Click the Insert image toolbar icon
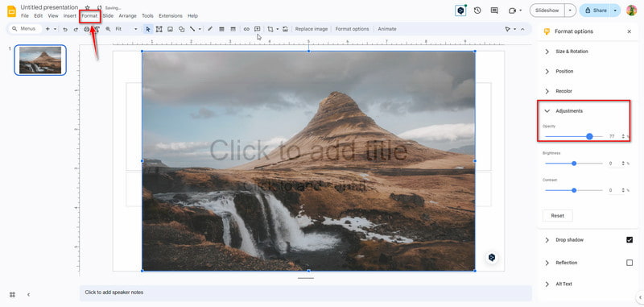Screen dimensions: 644x307 click(170, 29)
